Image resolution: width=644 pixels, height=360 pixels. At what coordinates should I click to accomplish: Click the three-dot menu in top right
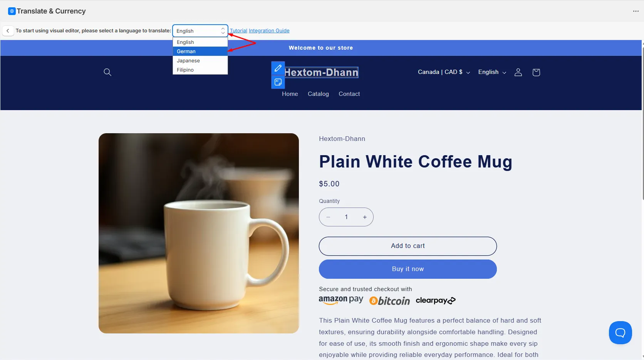pyautogui.click(x=636, y=11)
